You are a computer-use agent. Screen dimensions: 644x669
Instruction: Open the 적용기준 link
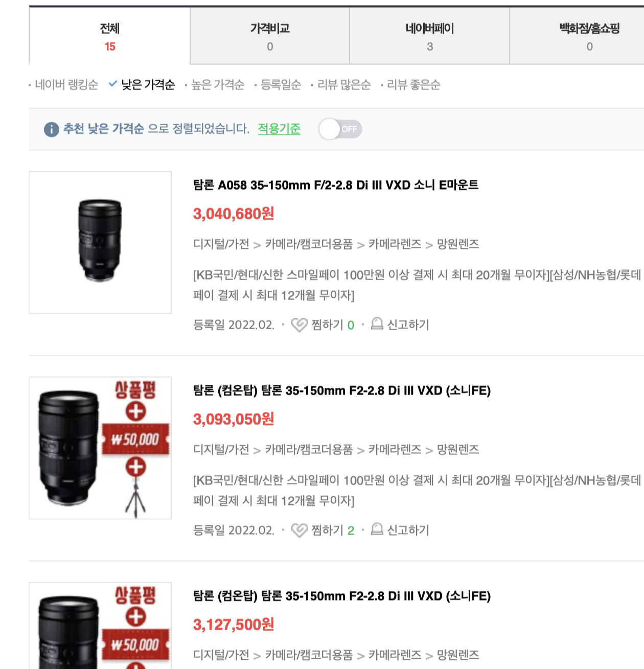click(x=279, y=129)
